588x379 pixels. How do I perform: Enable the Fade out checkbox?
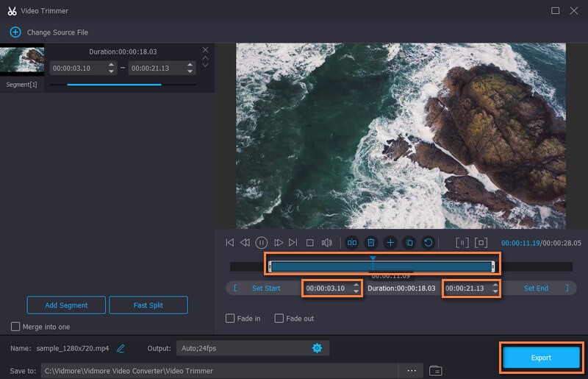click(279, 319)
